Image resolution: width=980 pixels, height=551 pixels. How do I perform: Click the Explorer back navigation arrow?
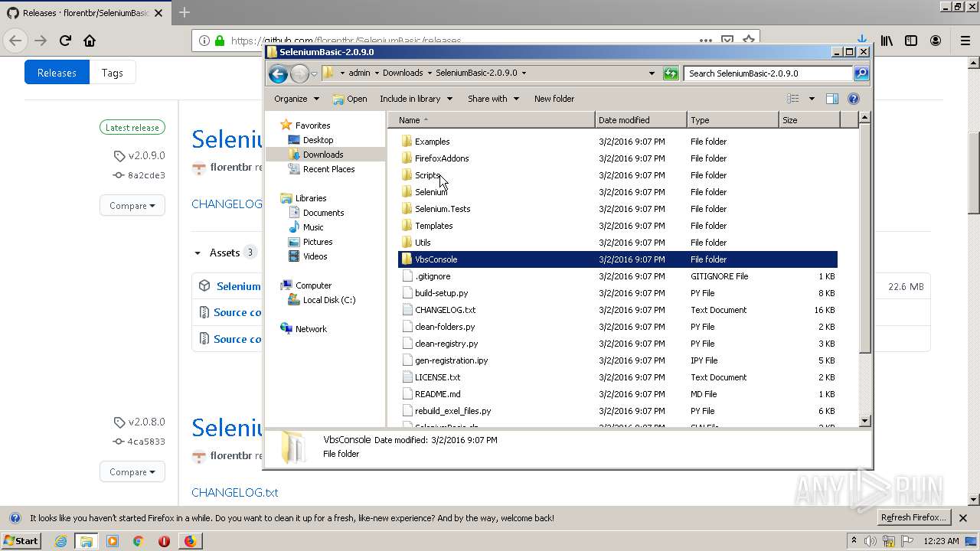coord(278,73)
